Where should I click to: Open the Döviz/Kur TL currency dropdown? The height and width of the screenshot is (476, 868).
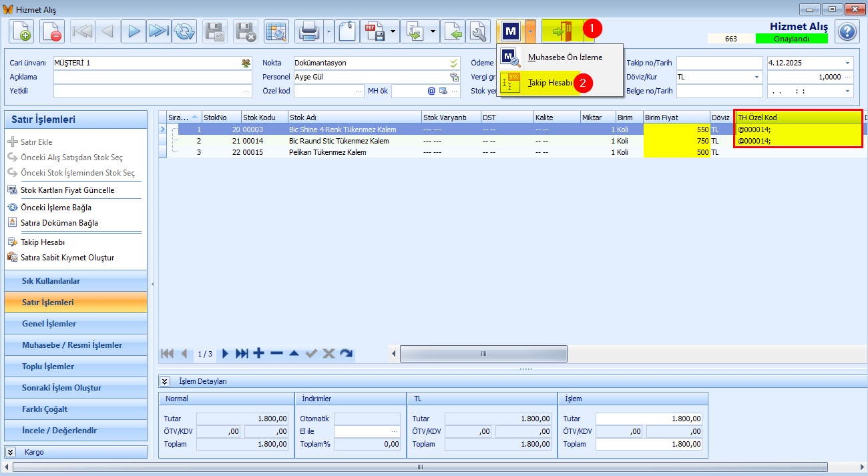[x=757, y=77]
